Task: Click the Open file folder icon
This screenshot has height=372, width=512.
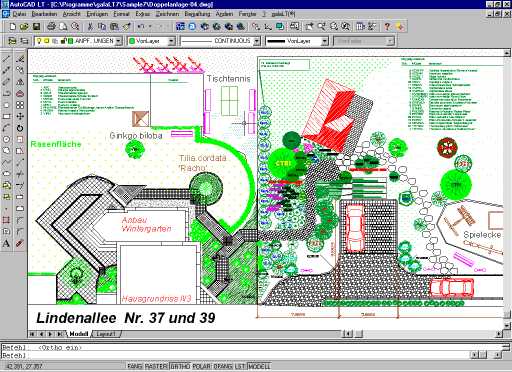Action: coord(24,27)
